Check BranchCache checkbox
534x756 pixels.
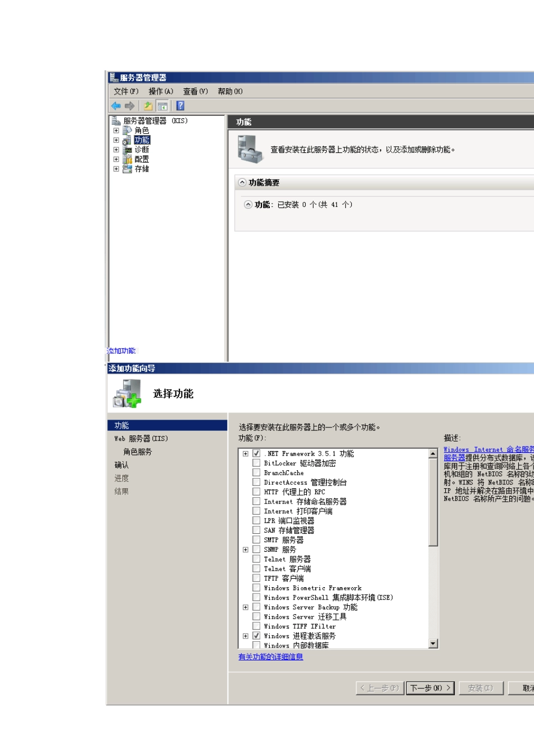click(256, 472)
